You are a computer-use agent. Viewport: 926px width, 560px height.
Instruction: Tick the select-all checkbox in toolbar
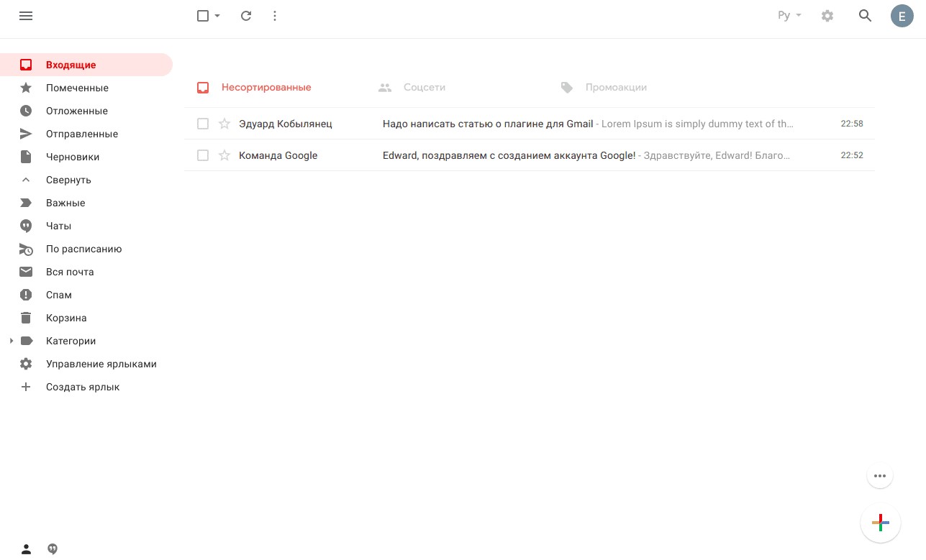pyautogui.click(x=203, y=16)
